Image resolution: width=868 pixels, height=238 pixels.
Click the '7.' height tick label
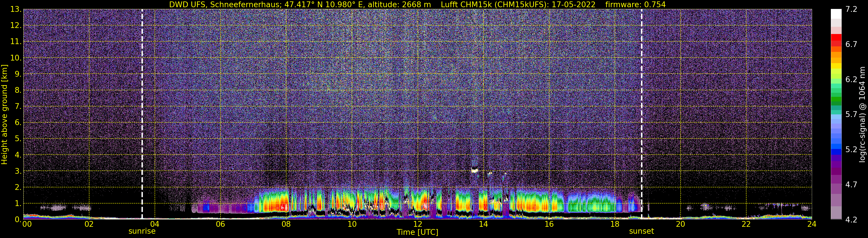point(18,106)
